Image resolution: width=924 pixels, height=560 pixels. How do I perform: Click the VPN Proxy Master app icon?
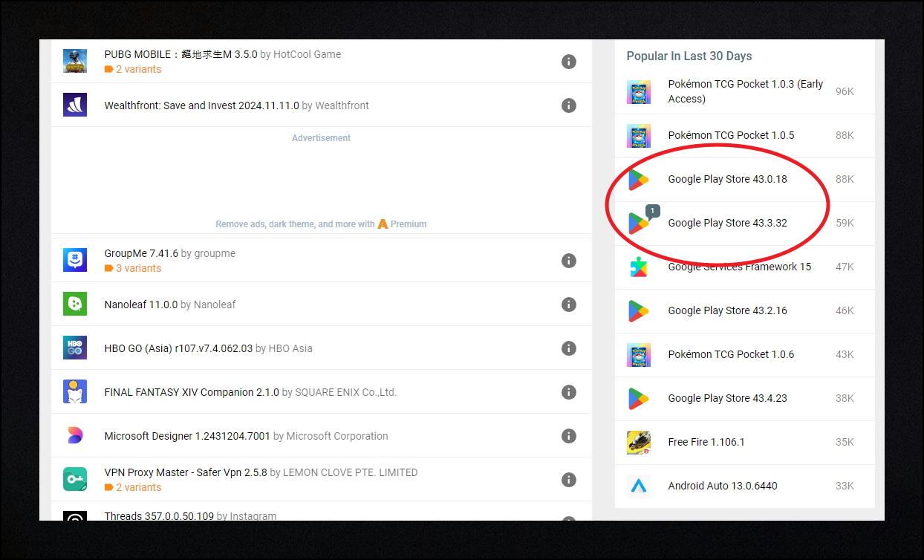[x=75, y=479]
